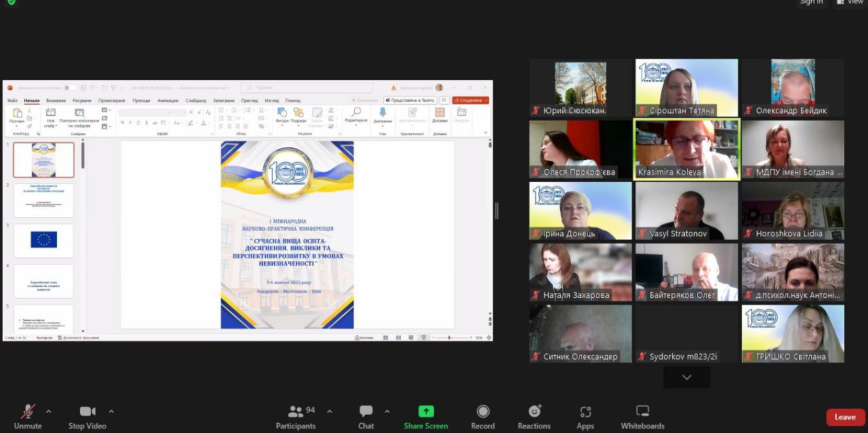This screenshot has height=433, width=868.
Task: Expand video options arrow beside Stop Video
Action: 111,411
